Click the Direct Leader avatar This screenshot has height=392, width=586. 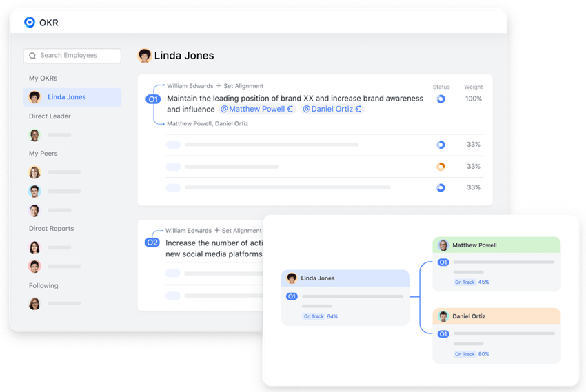(x=34, y=135)
